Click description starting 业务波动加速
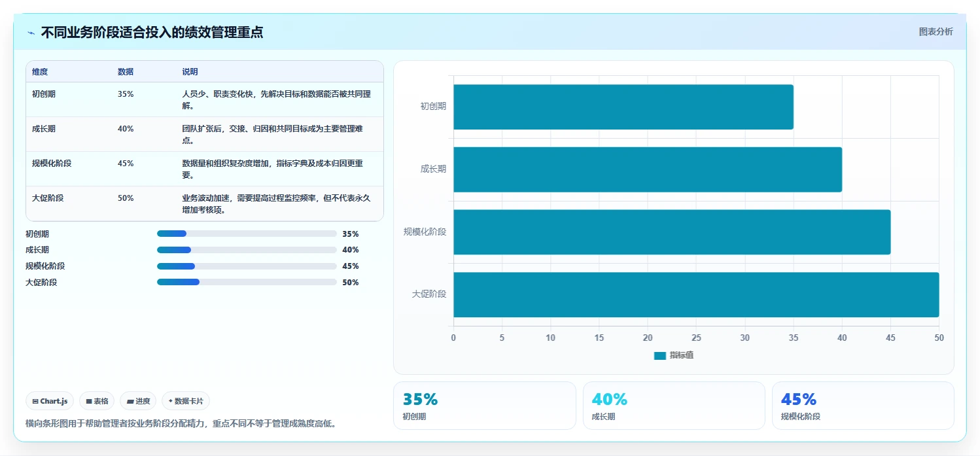 pyautogui.click(x=277, y=203)
